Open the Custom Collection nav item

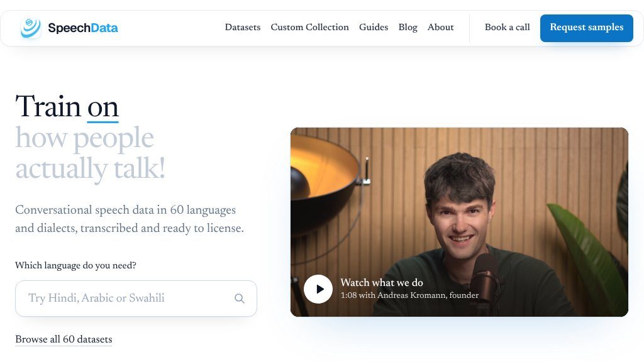[x=309, y=27]
